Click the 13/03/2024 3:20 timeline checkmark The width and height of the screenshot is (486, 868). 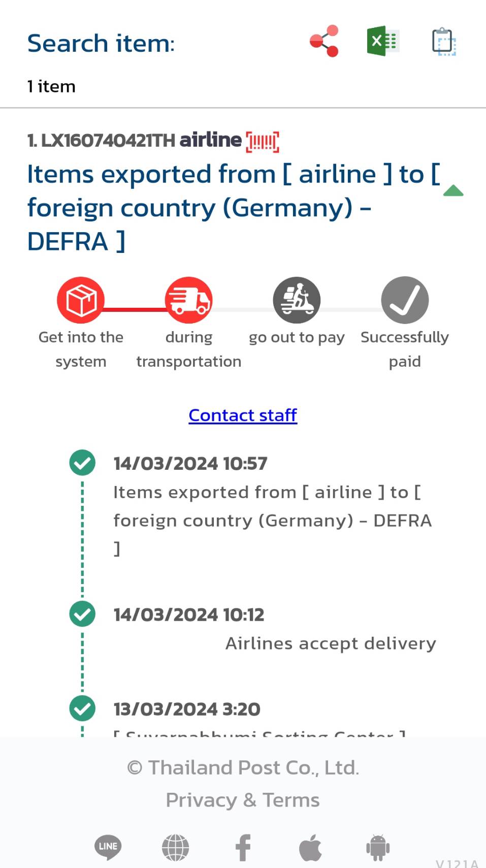pyautogui.click(x=82, y=709)
